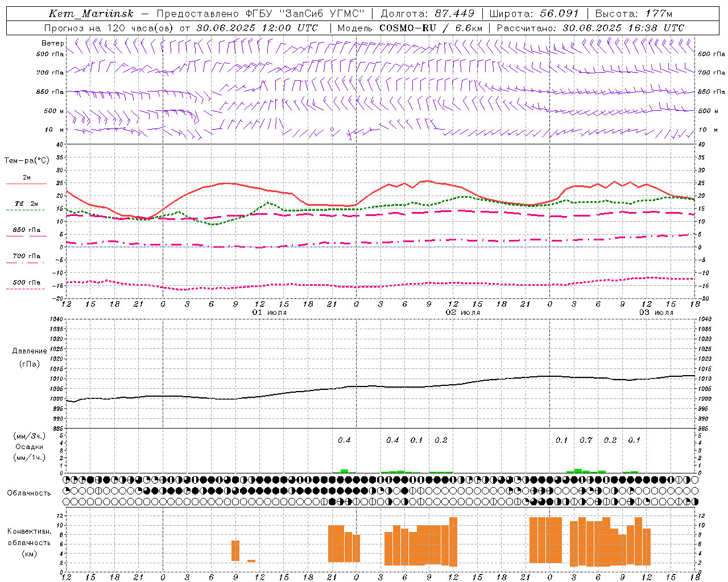728x582 pixels.
Task: Select the 'Предоставлено ФГБУ "ЗапСиб УГМС"' provider text
Action: tap(260, 14)
